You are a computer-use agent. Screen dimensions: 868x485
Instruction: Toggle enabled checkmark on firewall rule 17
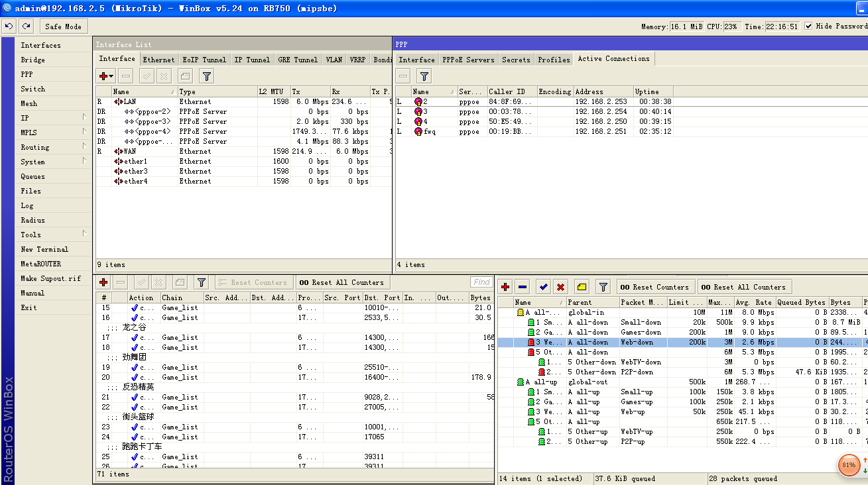[135, 337]
